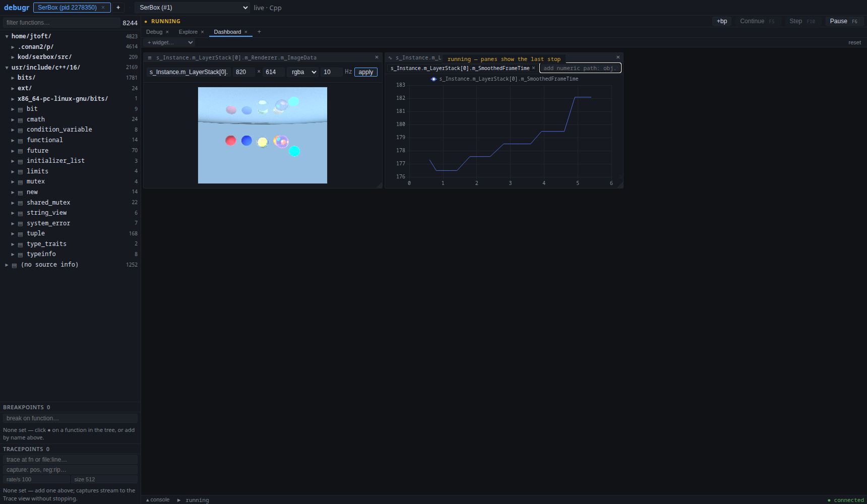
Task: Click the image height field 614
Action: click(x=274, y=72)
